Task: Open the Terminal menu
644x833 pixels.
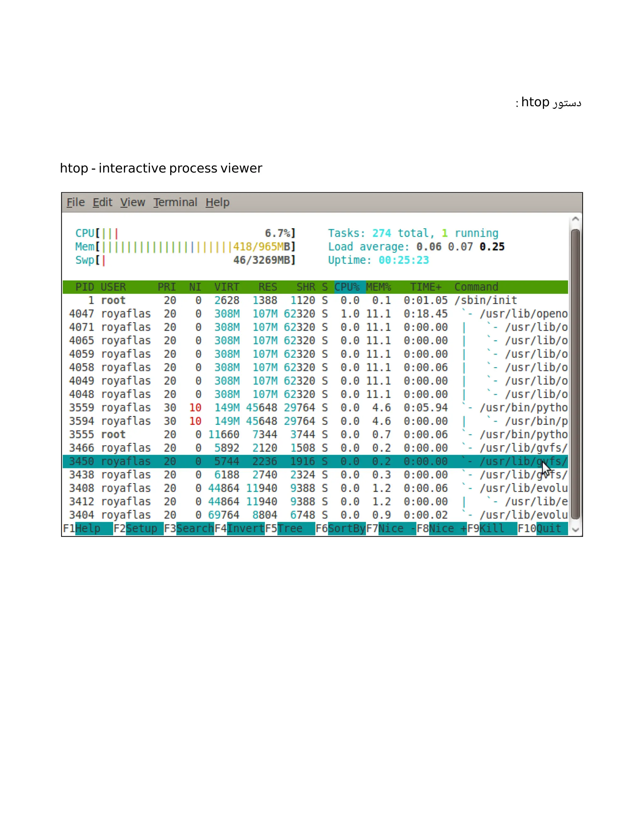Action: pos(175,202)
